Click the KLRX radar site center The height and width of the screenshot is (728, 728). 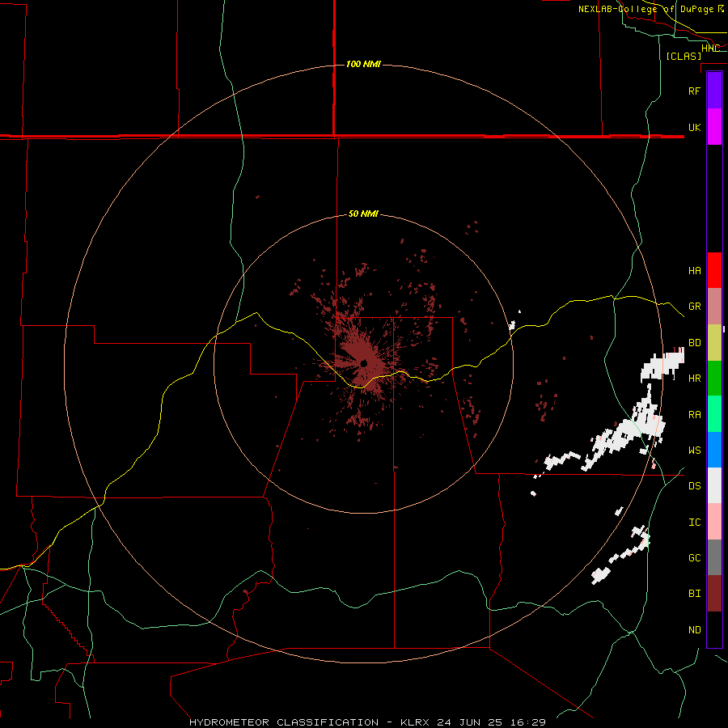[x=363, y=363]
